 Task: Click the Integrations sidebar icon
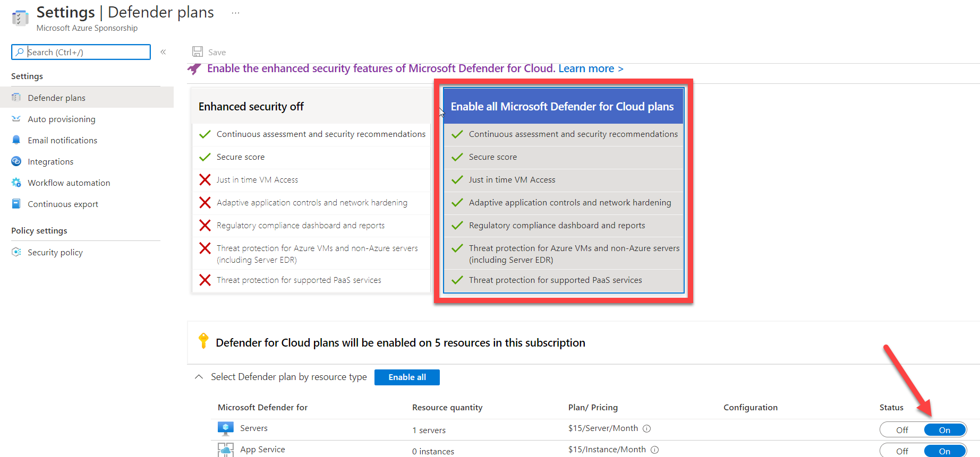[16, 161]
